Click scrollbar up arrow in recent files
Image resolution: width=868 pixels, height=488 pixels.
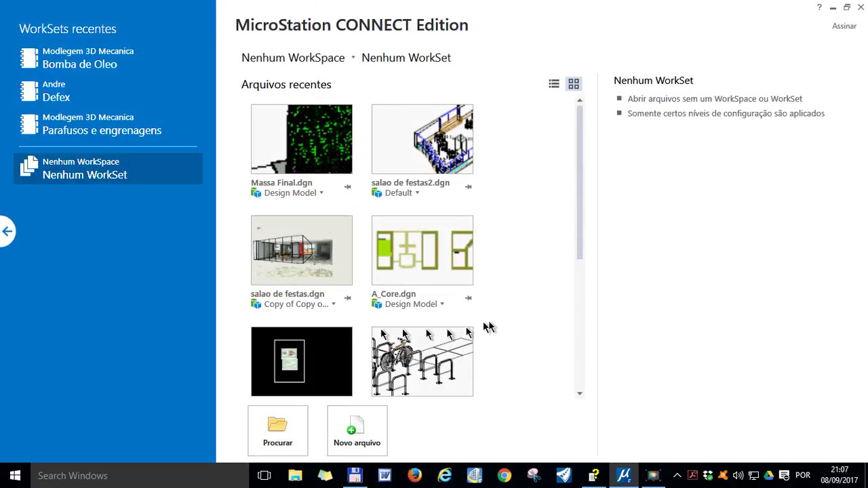point(580,100)
